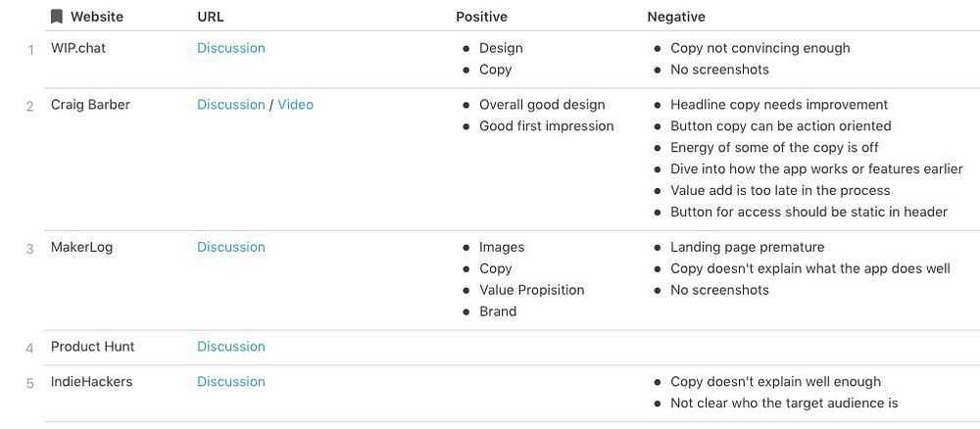Click the MakerLog website cell
This screenshot has width=980, height=429.
click(81, 247)
